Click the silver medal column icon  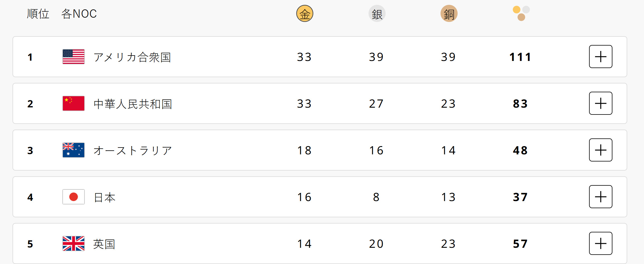coord(377,14)
